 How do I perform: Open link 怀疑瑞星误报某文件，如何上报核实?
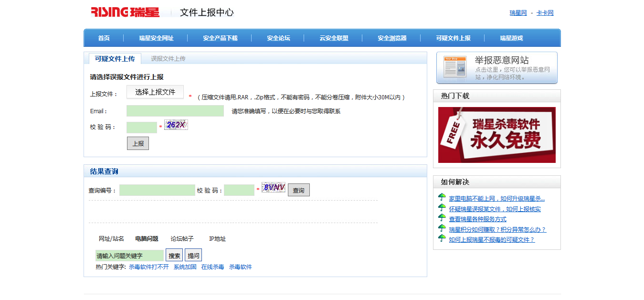[x=495, y=209]
